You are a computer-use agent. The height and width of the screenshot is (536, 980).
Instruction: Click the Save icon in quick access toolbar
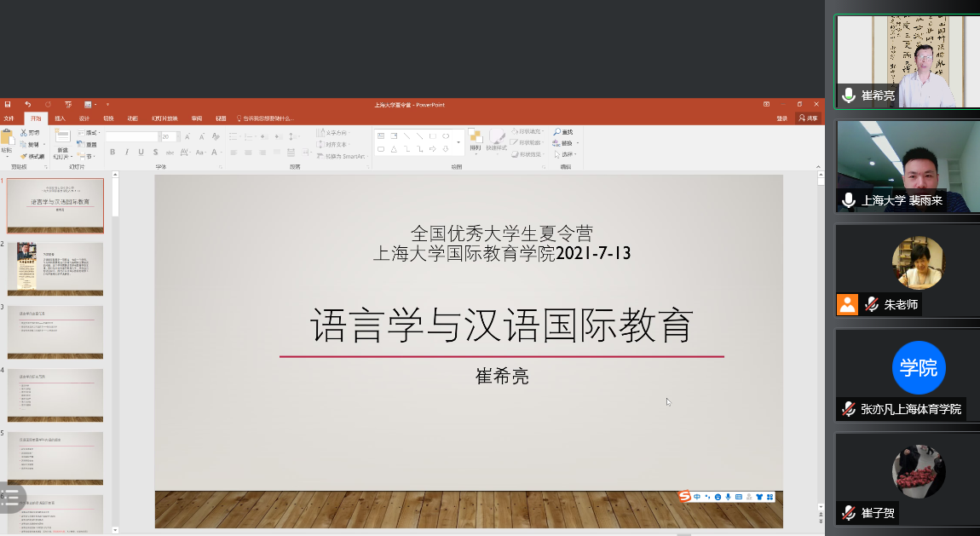click(8, 104)
